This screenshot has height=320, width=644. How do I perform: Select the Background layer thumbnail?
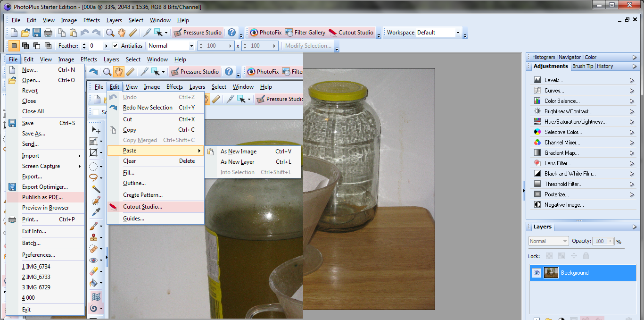551,273
